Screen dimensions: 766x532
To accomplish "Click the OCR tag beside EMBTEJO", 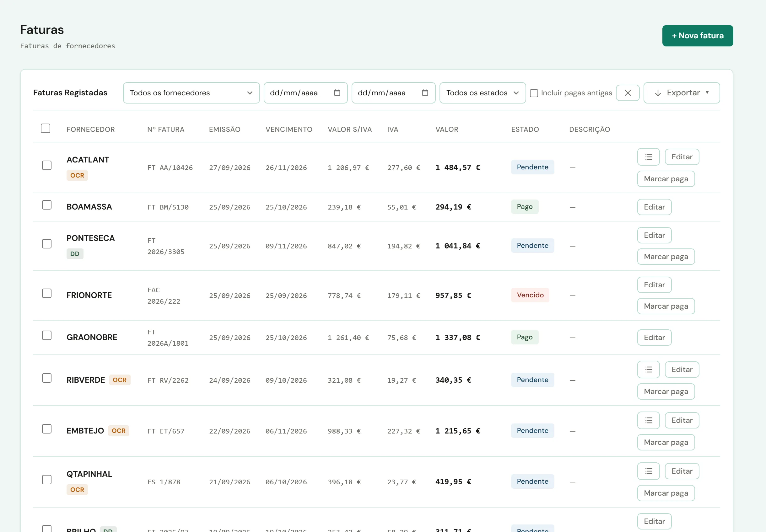I will click(118, 431).
